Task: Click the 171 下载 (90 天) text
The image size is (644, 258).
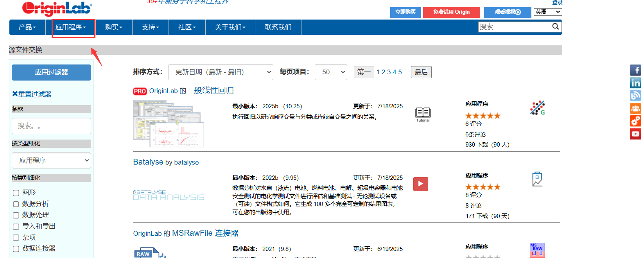Action: (x=487, y=216)
